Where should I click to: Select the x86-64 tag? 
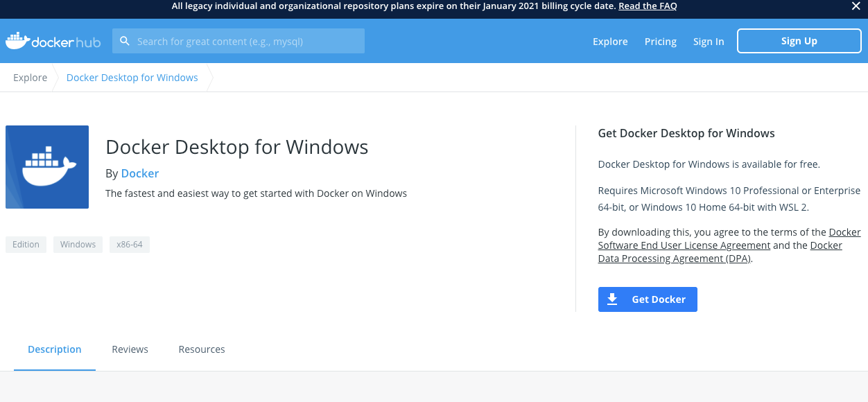pyautogui.click(x=130, y=245)
